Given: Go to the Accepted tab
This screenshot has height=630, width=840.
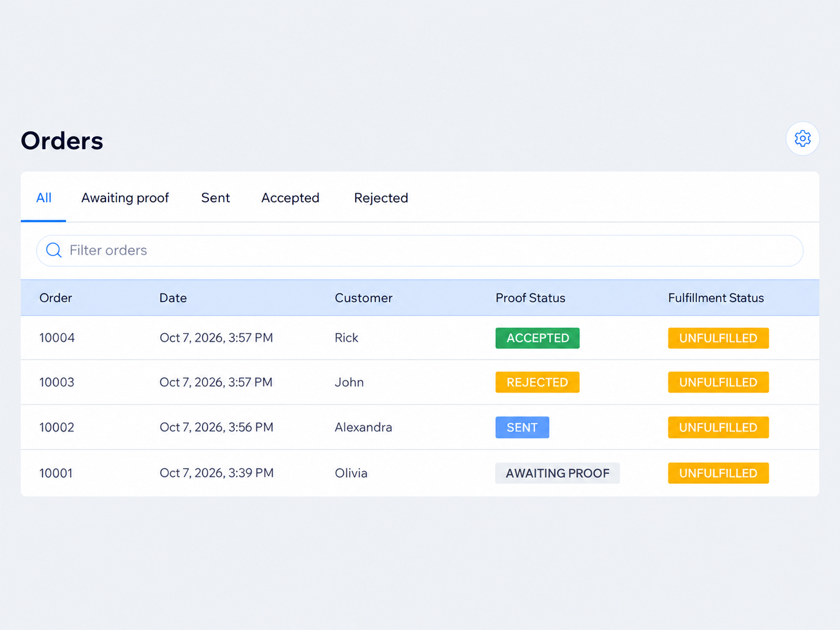Looking at the screenshot, I should click(x=290, y=198).
